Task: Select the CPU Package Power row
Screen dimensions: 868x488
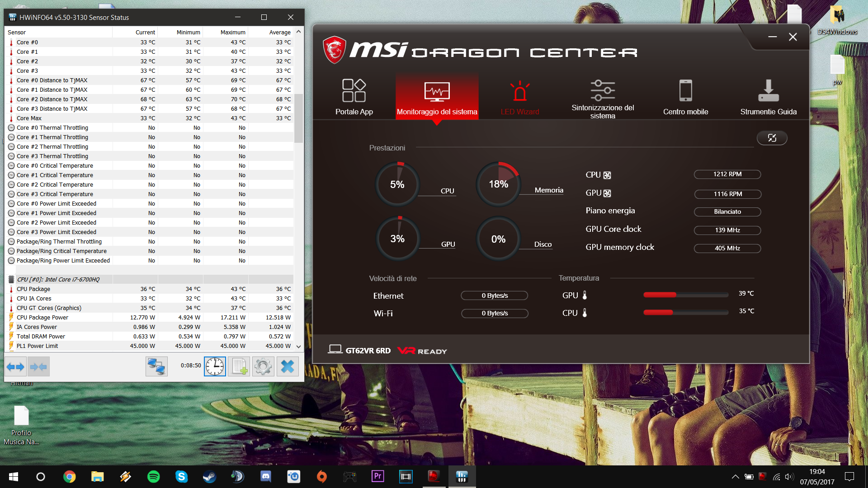Action: tap(149, 318)
